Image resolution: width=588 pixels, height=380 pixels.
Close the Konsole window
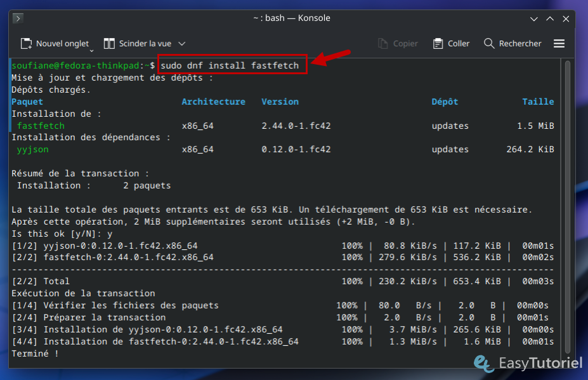[x=565, y=18]
